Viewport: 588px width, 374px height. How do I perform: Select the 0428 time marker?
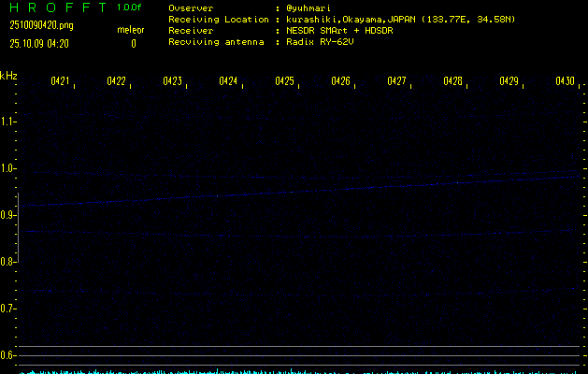point(452,82)
